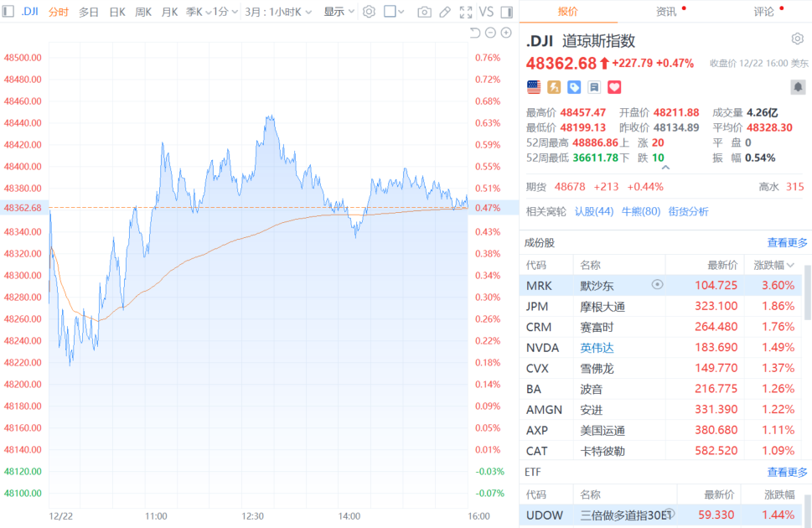Image resolution: width=812 pixels, height=528 pixels.
Task: Open quote panel settings gear
Action: click(798, 39)
